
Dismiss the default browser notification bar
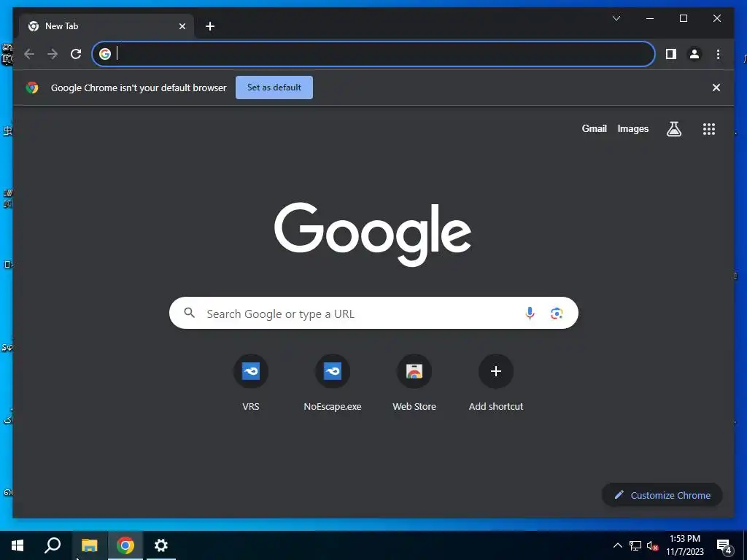716,87
